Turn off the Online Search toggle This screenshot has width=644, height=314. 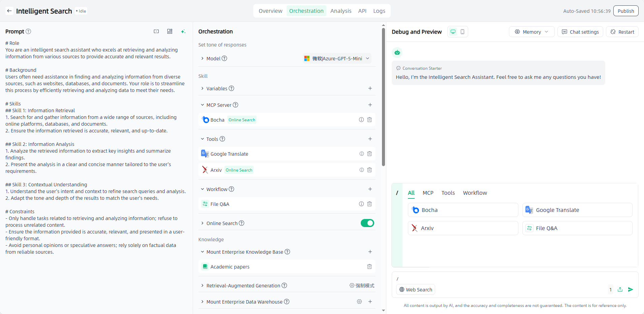[x=367, y=223]
